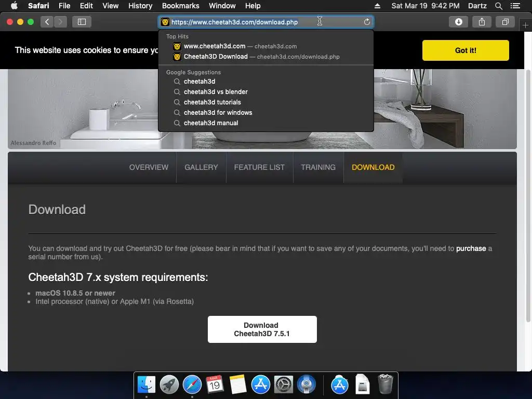Switch to the GALLERY tab
This screenshot has height=399, width=532.
(201, 167)
